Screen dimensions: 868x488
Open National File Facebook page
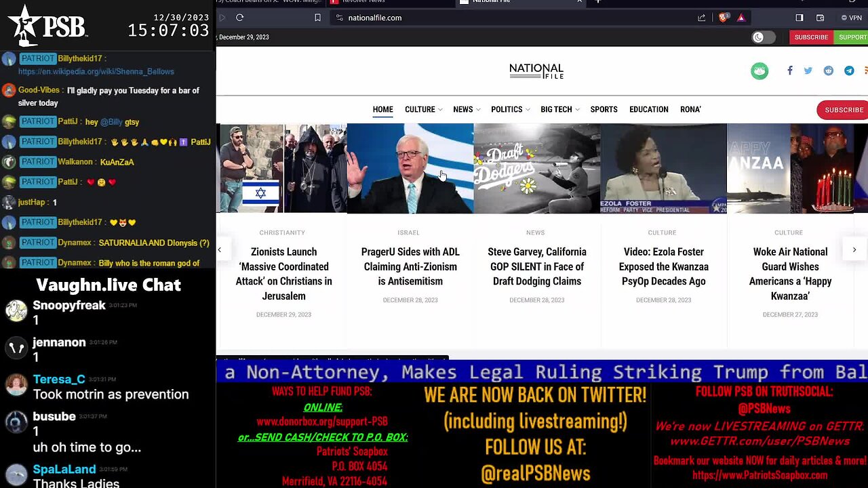click(x=789, y=70)
